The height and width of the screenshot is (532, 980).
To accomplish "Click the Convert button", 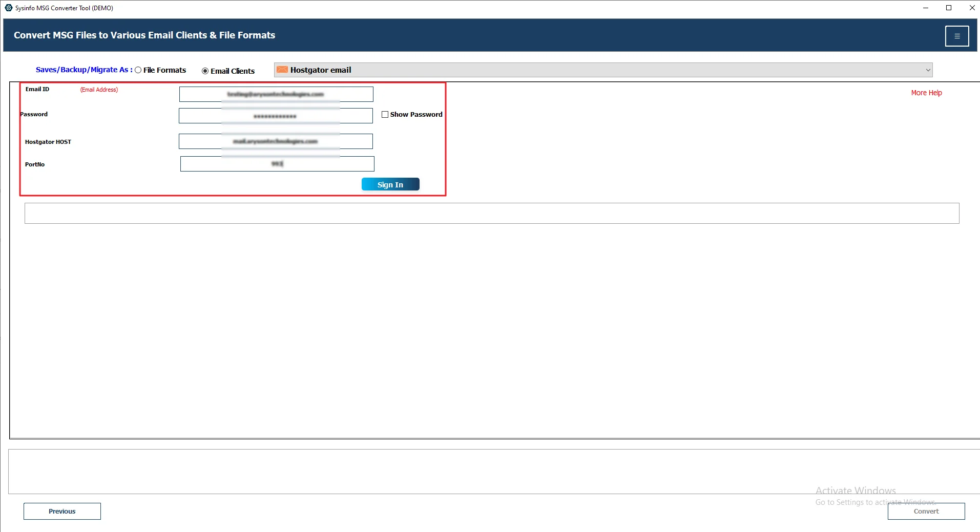I will click(926, 511).
